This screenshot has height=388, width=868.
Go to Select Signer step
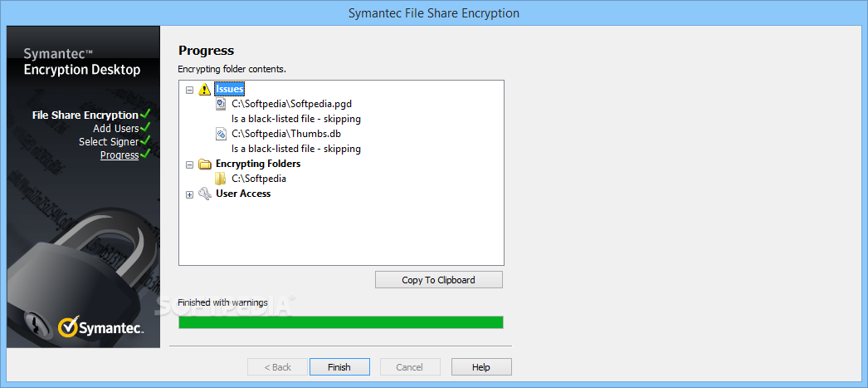tap(109, 141)
